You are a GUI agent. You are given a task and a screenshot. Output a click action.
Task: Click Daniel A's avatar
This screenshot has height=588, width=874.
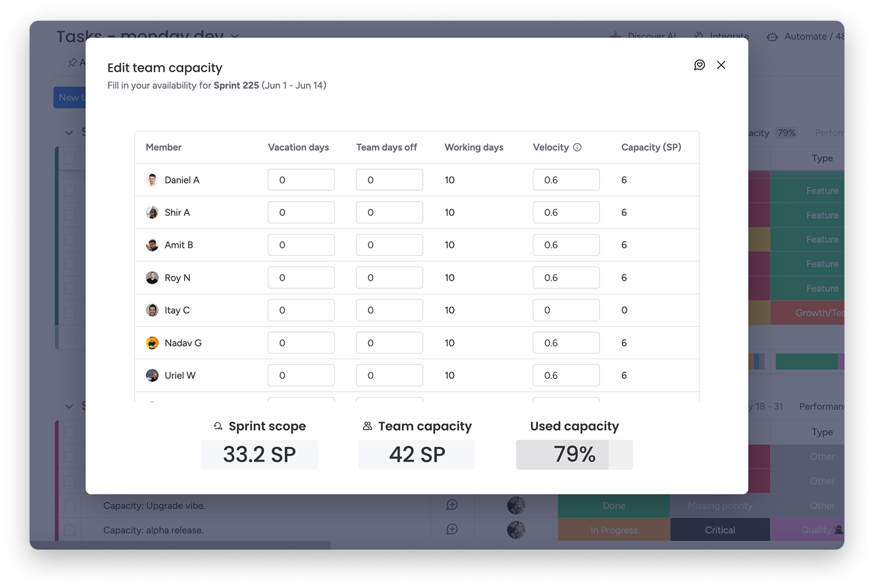click(x=152, y=180)
